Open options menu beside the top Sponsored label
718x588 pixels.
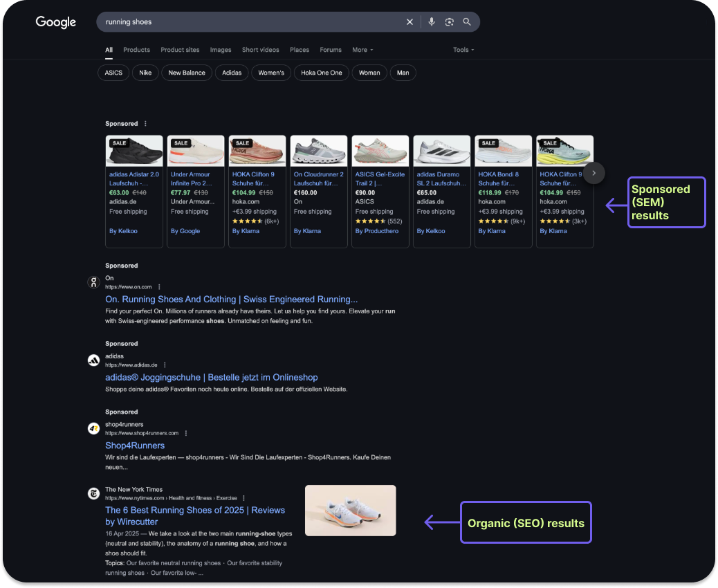click(x=146, y=124)
